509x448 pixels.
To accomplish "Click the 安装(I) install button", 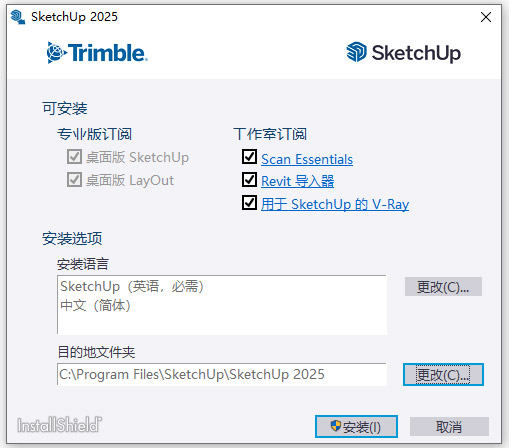I will (356, 426).
